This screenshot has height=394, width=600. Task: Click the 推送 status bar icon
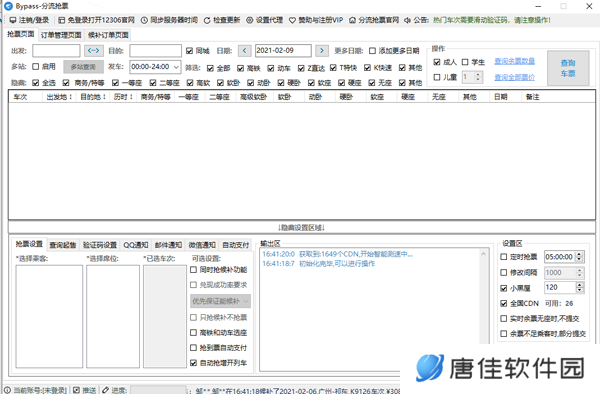tap(77, 390)
